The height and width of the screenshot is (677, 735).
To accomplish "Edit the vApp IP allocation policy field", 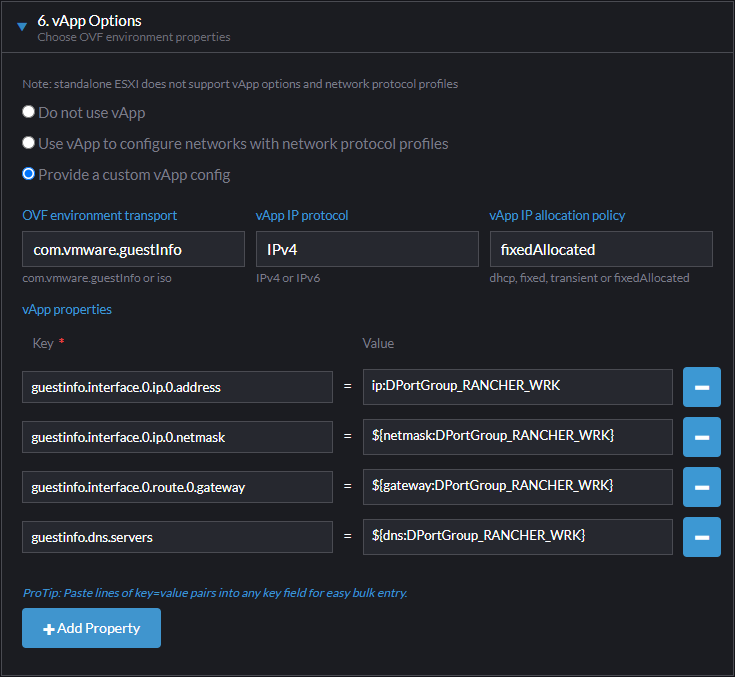I will pyautogui.click(x=600, y=249).
